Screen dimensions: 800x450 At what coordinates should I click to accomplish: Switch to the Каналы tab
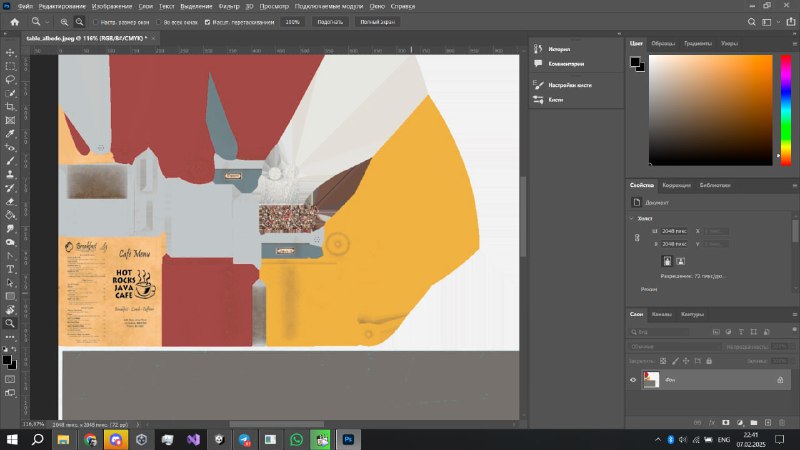tap(662, 314)
